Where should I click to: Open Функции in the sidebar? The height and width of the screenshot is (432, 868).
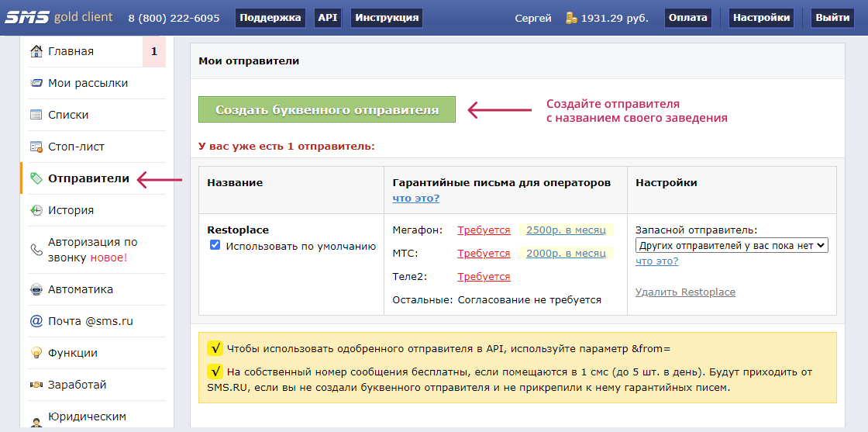coord(73,353)
